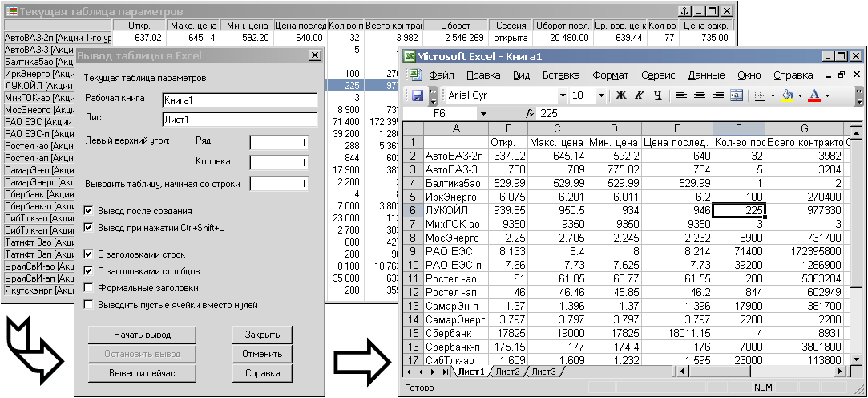Click the parameters table window icon
The width and height of the screenshot is (868, 398).
click(11, 11)
